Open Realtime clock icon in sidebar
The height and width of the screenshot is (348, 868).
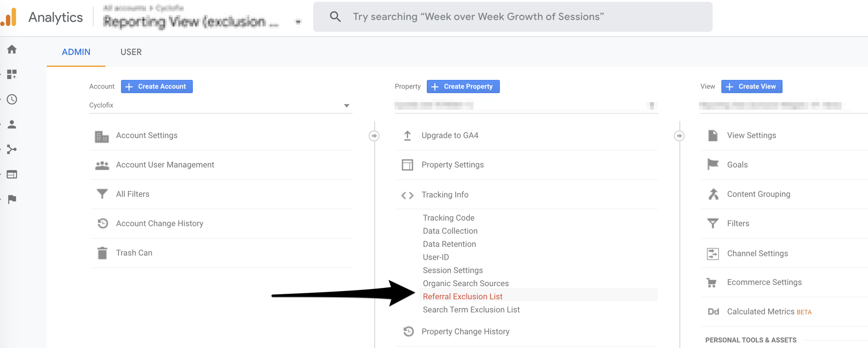click(12, 99)
